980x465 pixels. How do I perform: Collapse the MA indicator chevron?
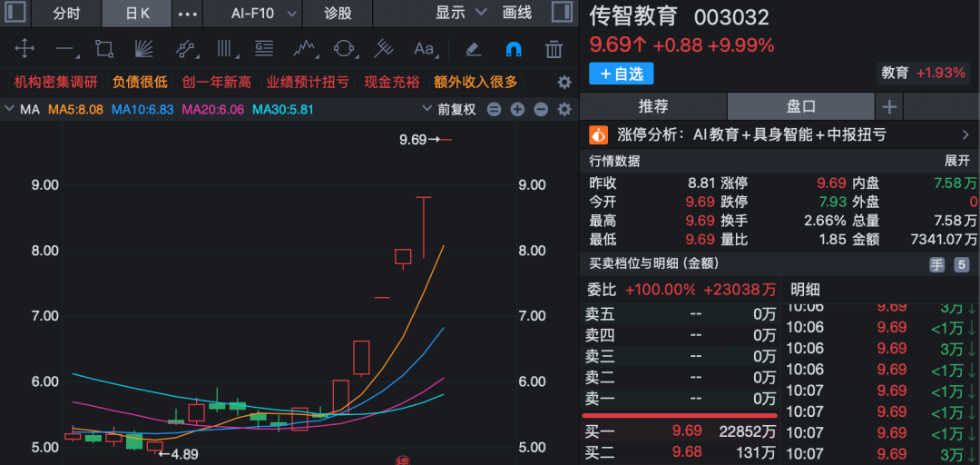click(x=9, y=110)
